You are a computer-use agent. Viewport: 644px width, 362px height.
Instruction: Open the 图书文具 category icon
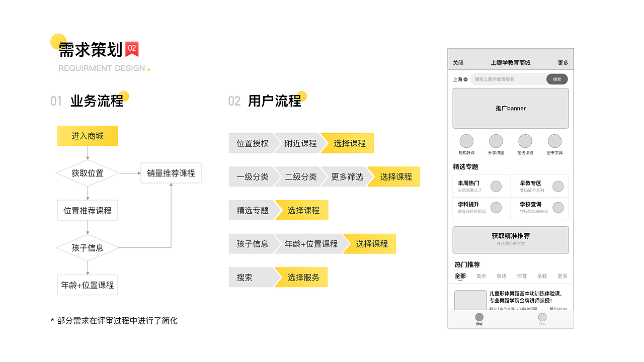click(554, 141)
